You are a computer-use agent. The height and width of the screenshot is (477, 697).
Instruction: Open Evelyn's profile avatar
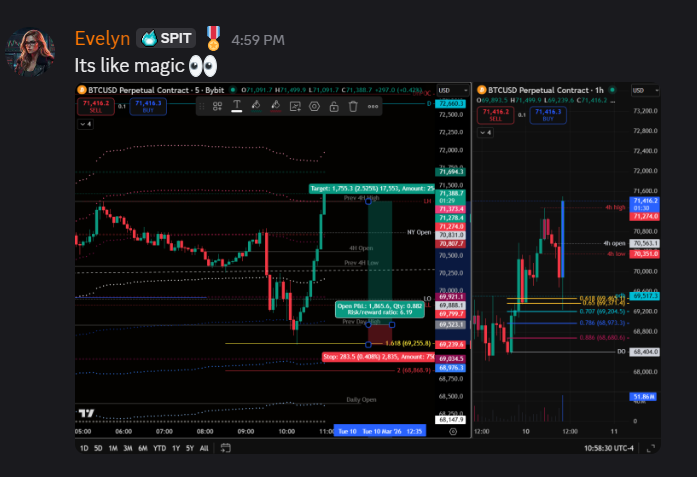coord(30,52)
